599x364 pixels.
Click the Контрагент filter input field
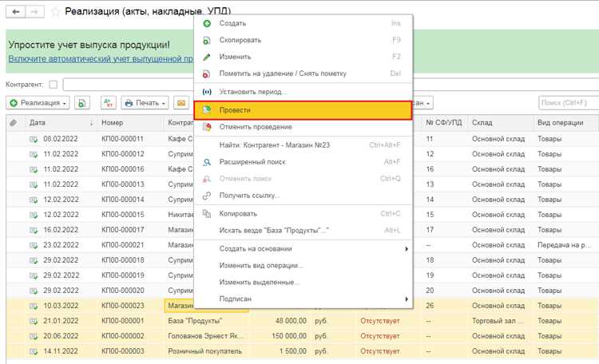click(129, 85)
